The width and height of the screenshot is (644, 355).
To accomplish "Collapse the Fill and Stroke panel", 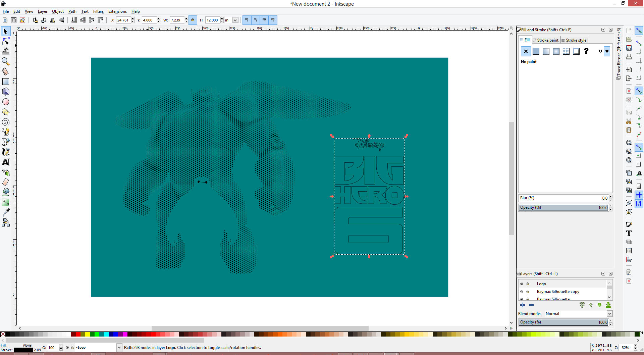I will tap(603, 30).
